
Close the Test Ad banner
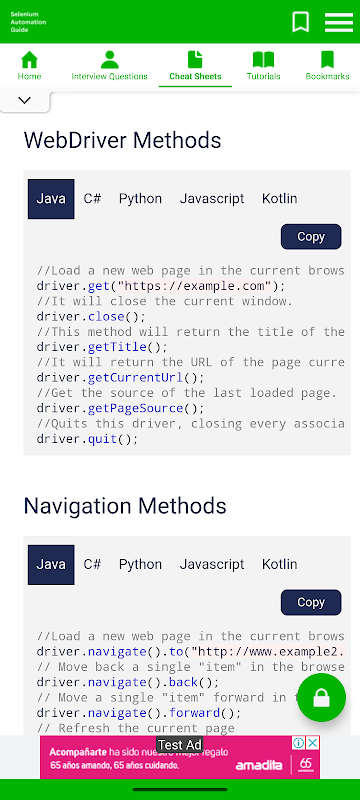point(313,743)
